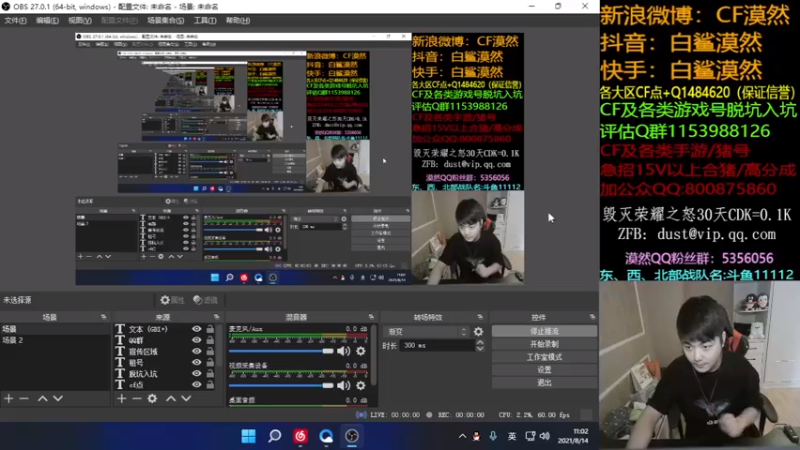
Task: Switch to the OBS taskbar icon
Action: click(x=352, y=436)
